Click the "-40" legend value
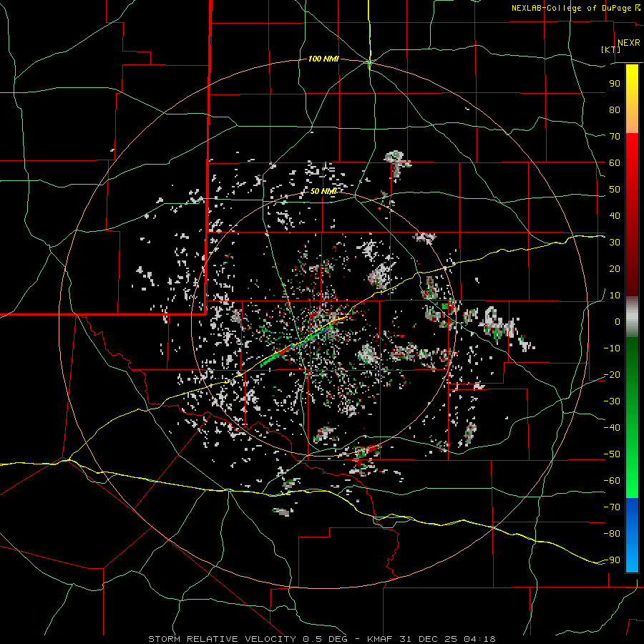644x644 pixels. (x=613, y=428)
